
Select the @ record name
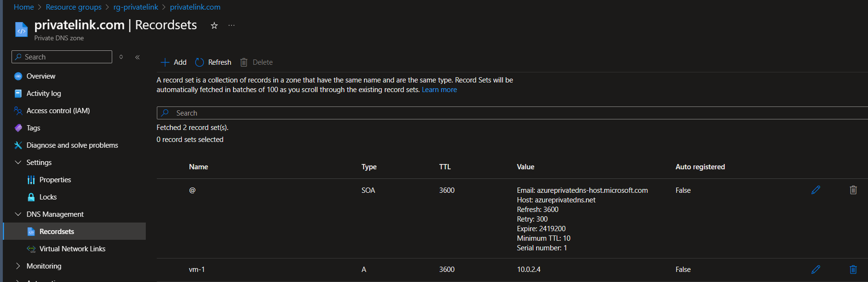[192, 190]
